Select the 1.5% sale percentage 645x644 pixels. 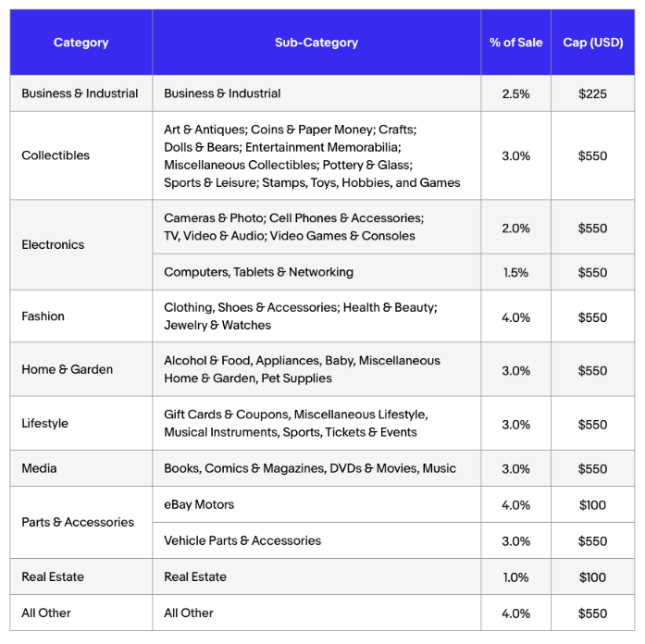516,272
